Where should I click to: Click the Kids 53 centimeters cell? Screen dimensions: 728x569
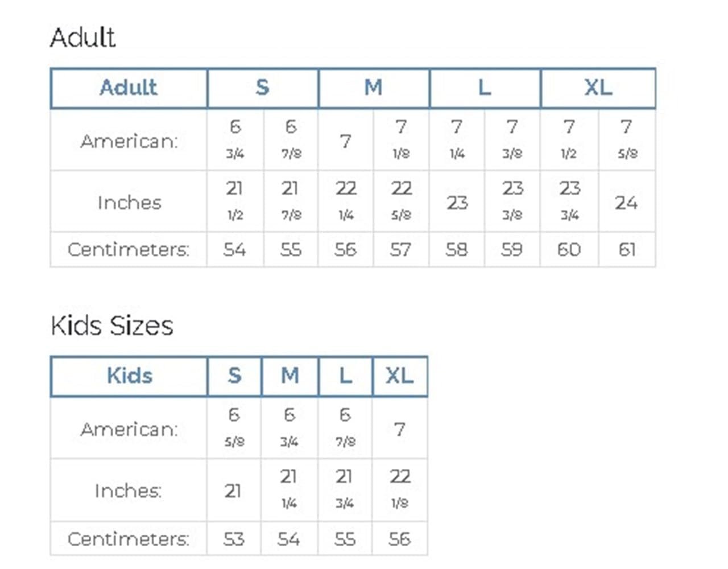click(234, 538)
